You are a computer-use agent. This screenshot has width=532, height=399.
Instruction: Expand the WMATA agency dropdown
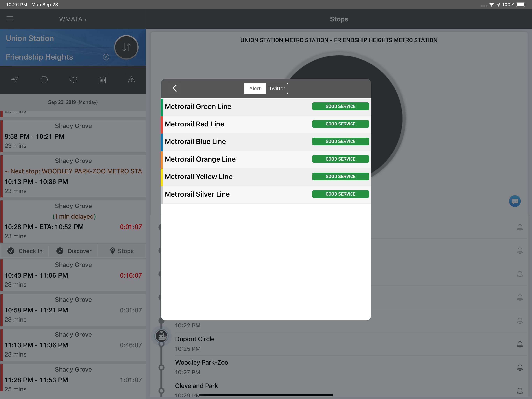click(x=73, y=19)
